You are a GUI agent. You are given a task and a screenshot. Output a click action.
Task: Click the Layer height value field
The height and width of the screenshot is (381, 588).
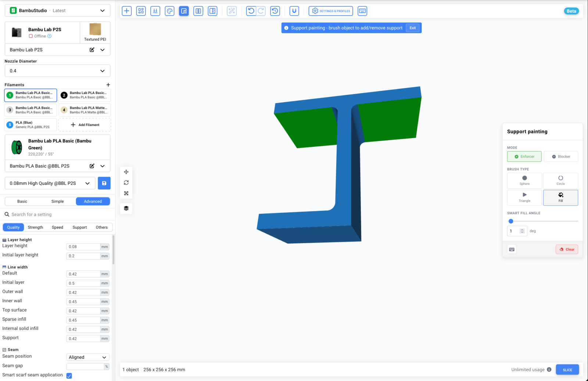(x=83, y=247)
